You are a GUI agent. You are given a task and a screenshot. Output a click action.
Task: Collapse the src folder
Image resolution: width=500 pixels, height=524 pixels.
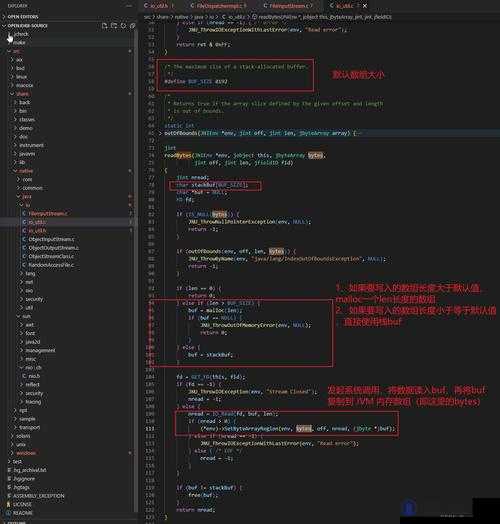point(15,51)
